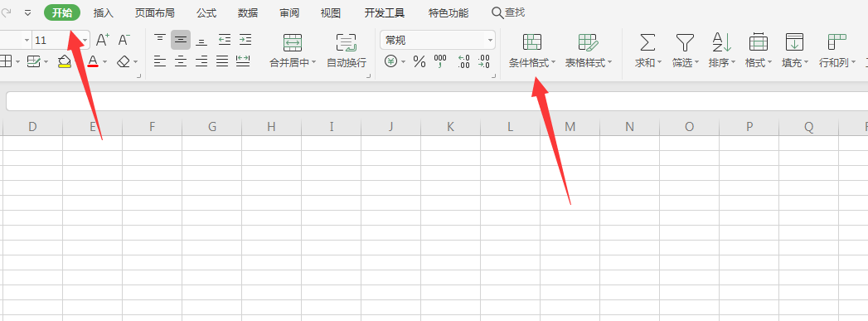868x321 pixels.
Task: Click the 求和 sum icon
Action: tap(648, 42)
